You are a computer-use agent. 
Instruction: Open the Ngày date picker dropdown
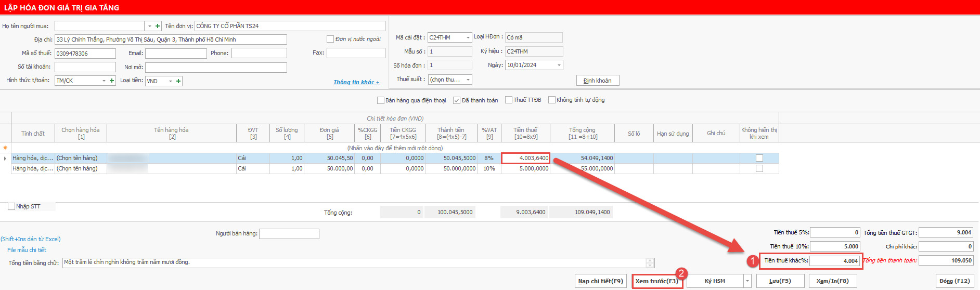coord(559,65)
